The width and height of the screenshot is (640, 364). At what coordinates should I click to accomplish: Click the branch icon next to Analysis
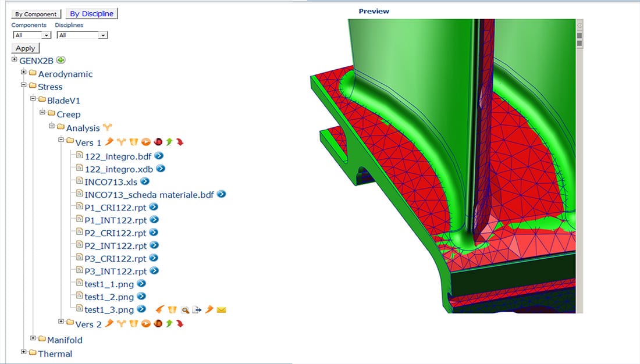pos(108,128)
